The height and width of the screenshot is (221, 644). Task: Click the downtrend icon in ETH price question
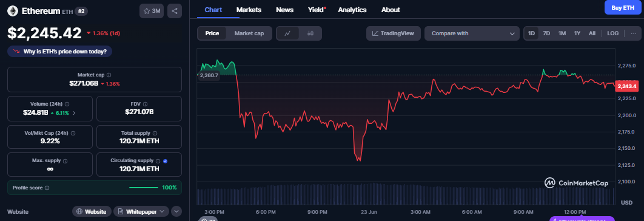pos(16,52)
